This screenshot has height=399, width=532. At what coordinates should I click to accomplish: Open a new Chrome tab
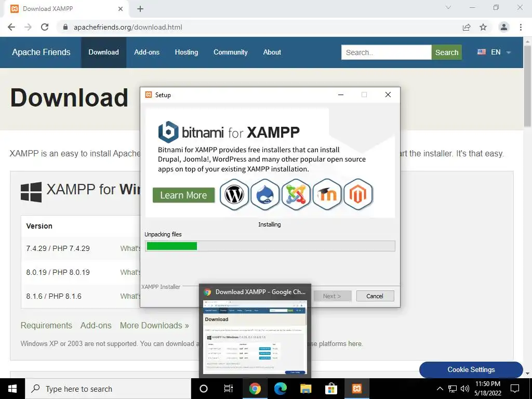(x=140, y=9)
